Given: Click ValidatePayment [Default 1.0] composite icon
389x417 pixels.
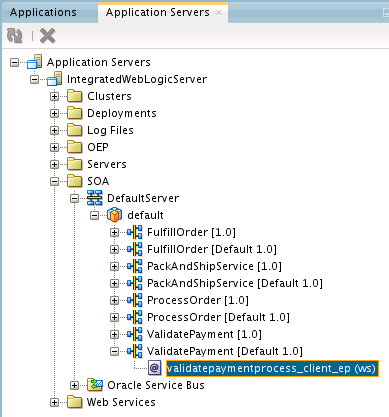Looking at the screenshot, I should [x=135, y=351].
